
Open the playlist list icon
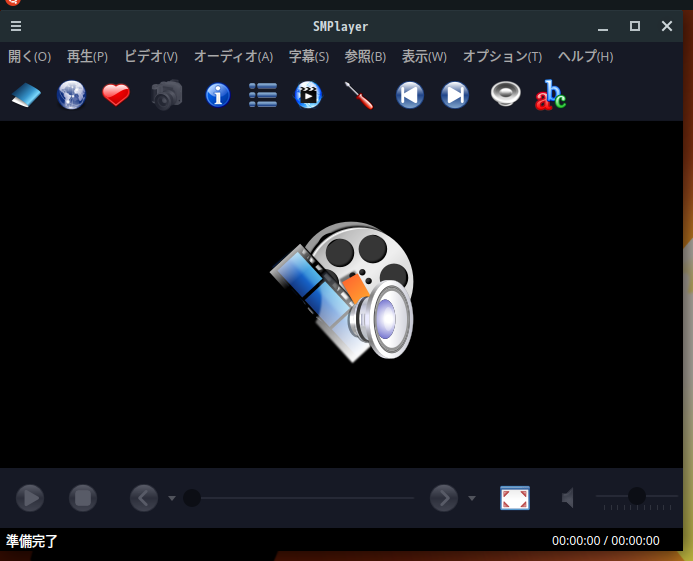point(263,95)
